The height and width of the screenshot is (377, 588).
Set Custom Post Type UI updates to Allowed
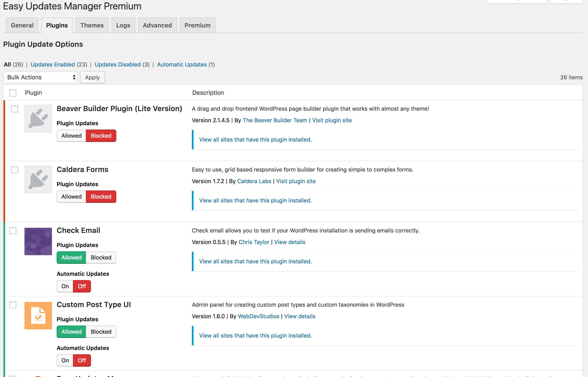pos(71,332)
